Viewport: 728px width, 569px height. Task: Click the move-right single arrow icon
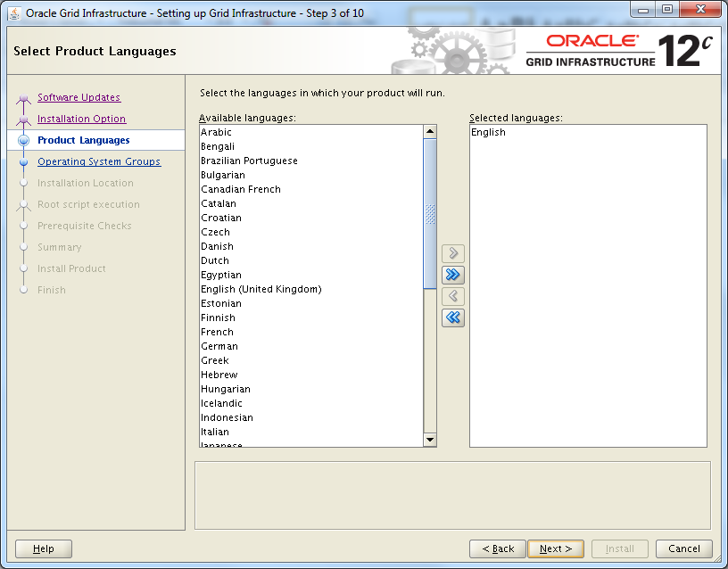pos(452,253)
